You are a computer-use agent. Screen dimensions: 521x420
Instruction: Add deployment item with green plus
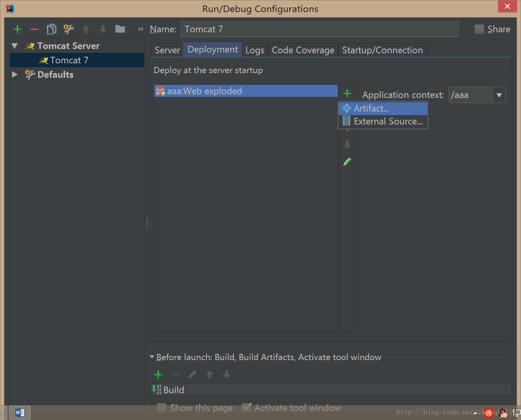[x=347, y=93]
